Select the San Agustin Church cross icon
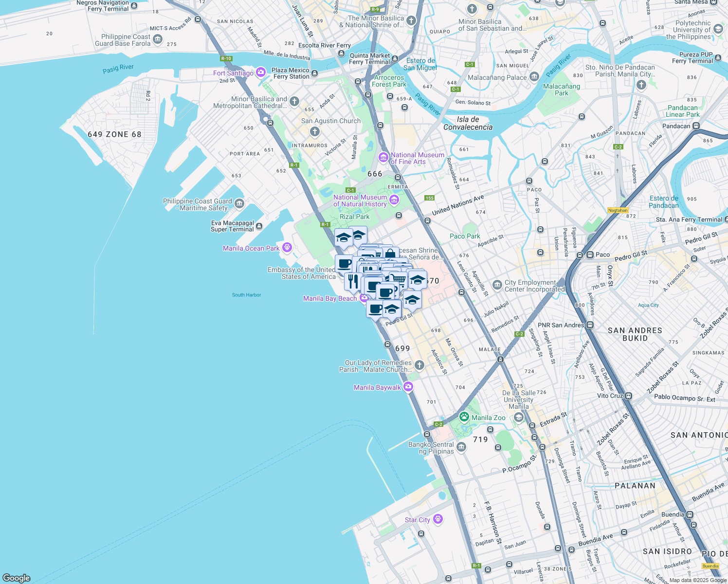The width and height of the screenshot is (728, 584). click(315, 131)
